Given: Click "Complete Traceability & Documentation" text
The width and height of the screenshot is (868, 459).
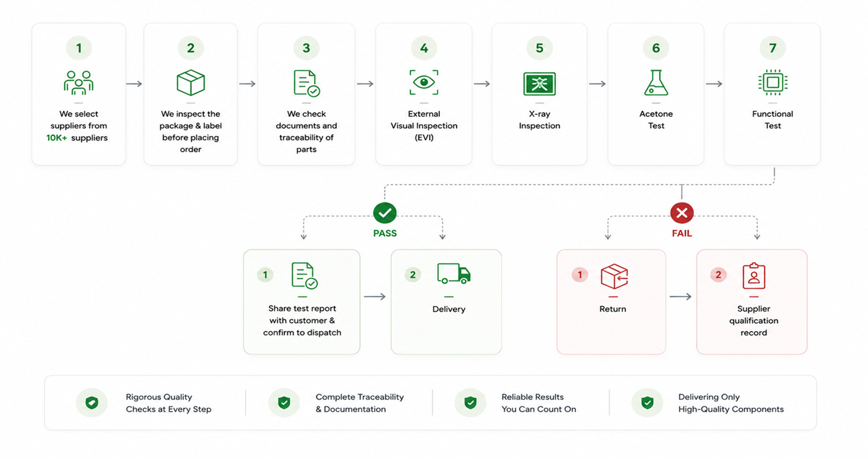Looking at the screenshot, I should tap(360, 403).
